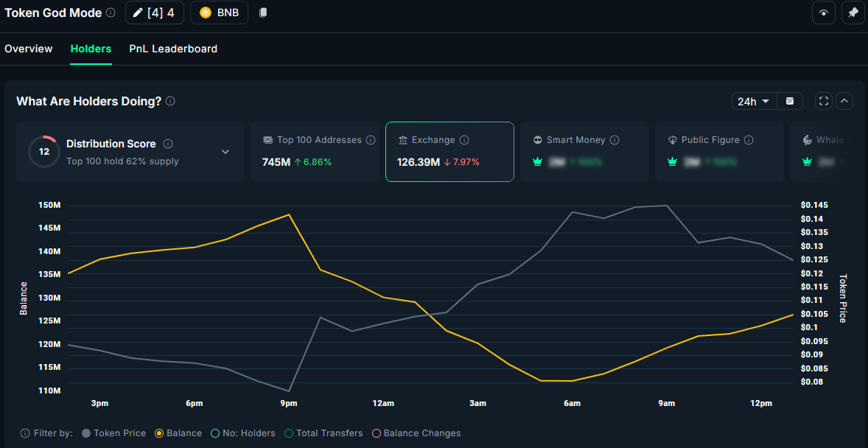Click the Smart Money spy icon
868x448 pixels.
click(539, 139)
